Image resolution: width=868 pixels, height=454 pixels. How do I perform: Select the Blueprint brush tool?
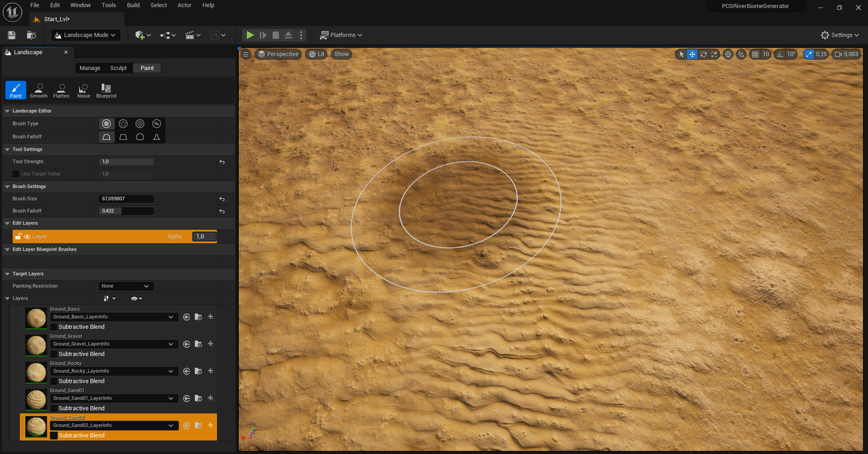[x=106, y=90]
